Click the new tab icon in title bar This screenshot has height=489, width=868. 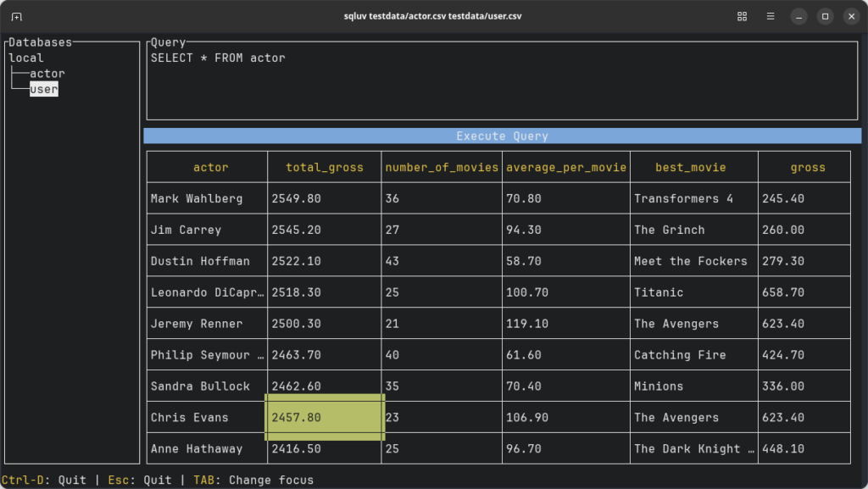tap(17, 17)
